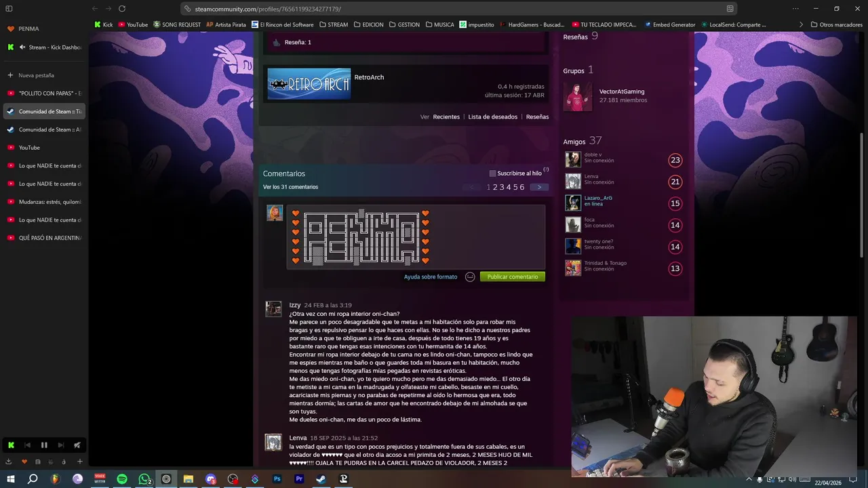Go to previous track in sidebar player
The height and width of the screenshot is (488, 868).
coord(28,445)
